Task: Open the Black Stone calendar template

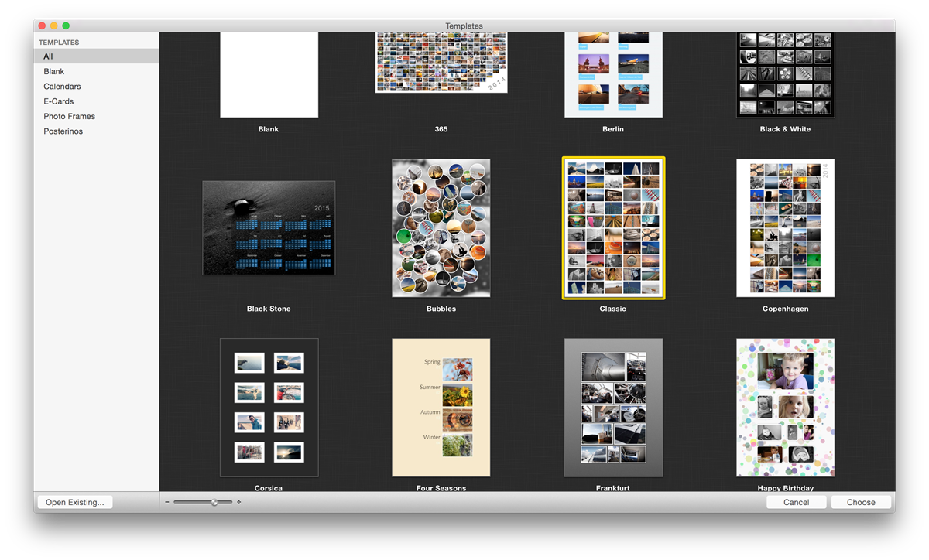Action: [x=269, y=228]
